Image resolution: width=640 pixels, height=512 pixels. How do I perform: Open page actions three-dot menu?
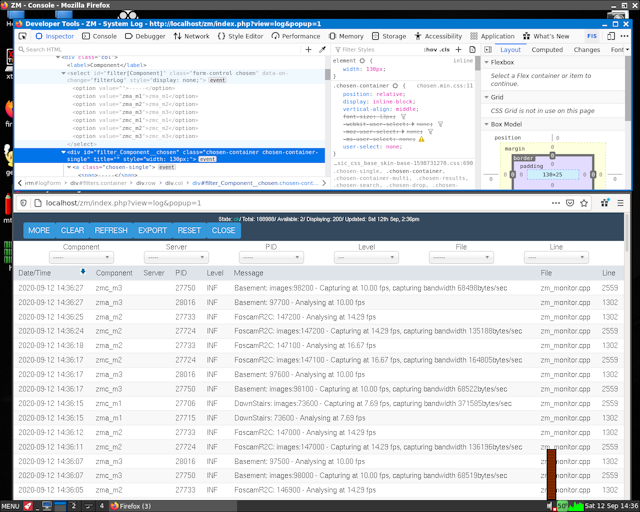coord(556,203)
